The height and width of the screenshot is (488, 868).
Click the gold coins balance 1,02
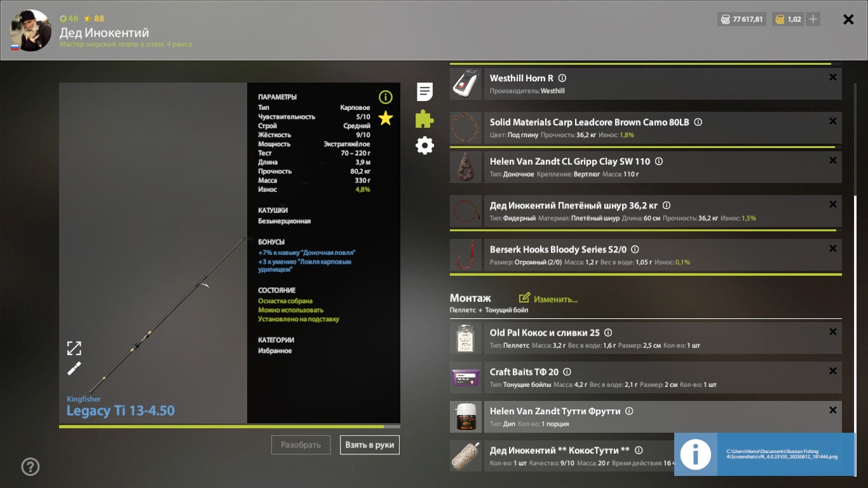[788, 19]
